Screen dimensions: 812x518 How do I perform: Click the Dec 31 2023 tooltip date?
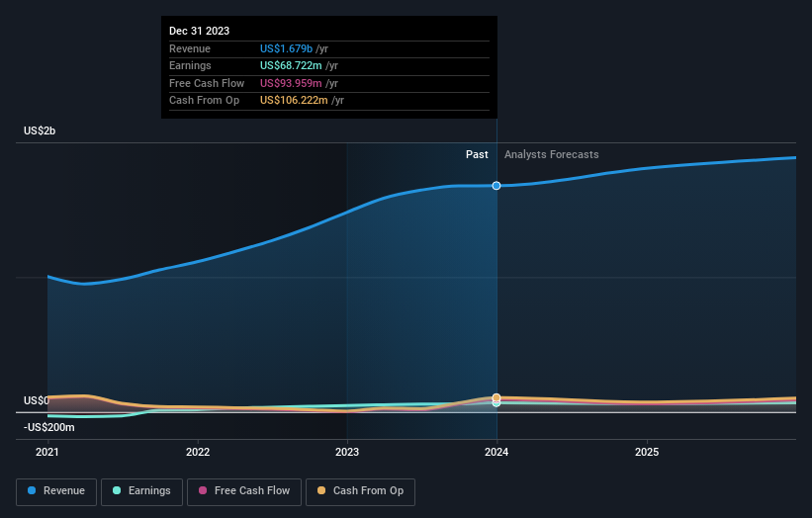coord(200,31)
